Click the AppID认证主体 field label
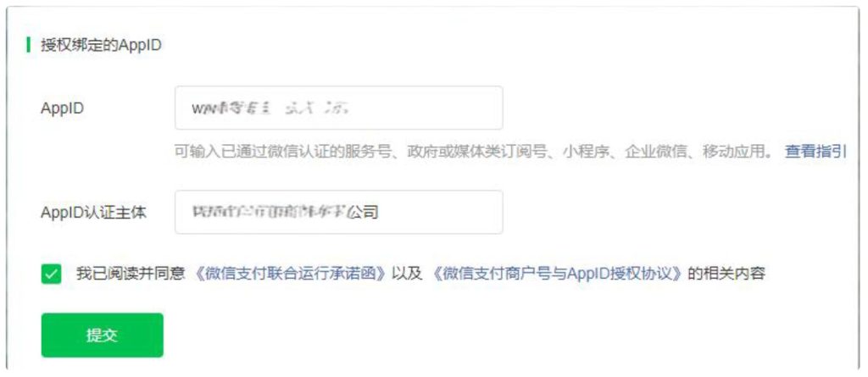Image resolution: width=868 pixels, height=377 pixels. 94,212
